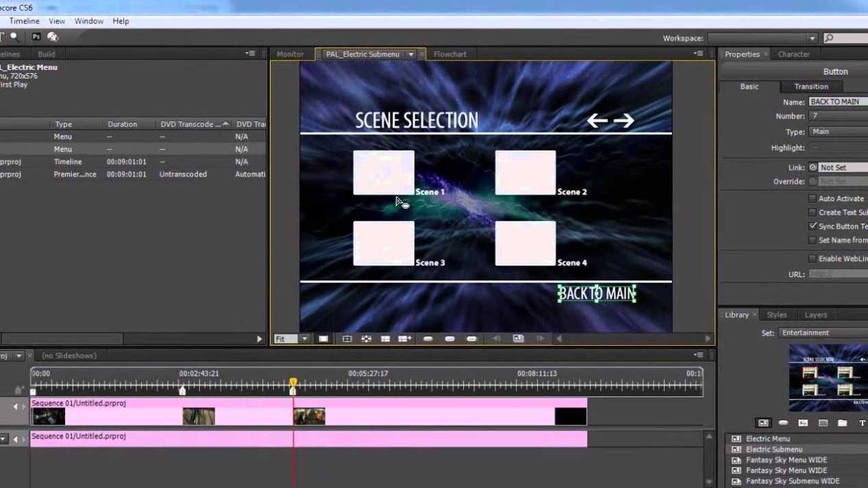Click the Preview disc icon in toolbar
The width and height of the screenshot is (868, 488).
pos(53,37)
